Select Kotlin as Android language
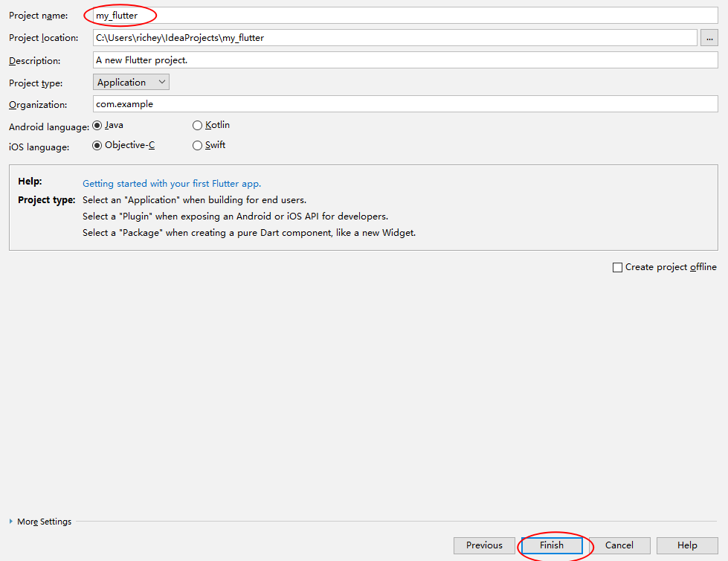Viewport: 728px width, 561px height. click(210, 125)
